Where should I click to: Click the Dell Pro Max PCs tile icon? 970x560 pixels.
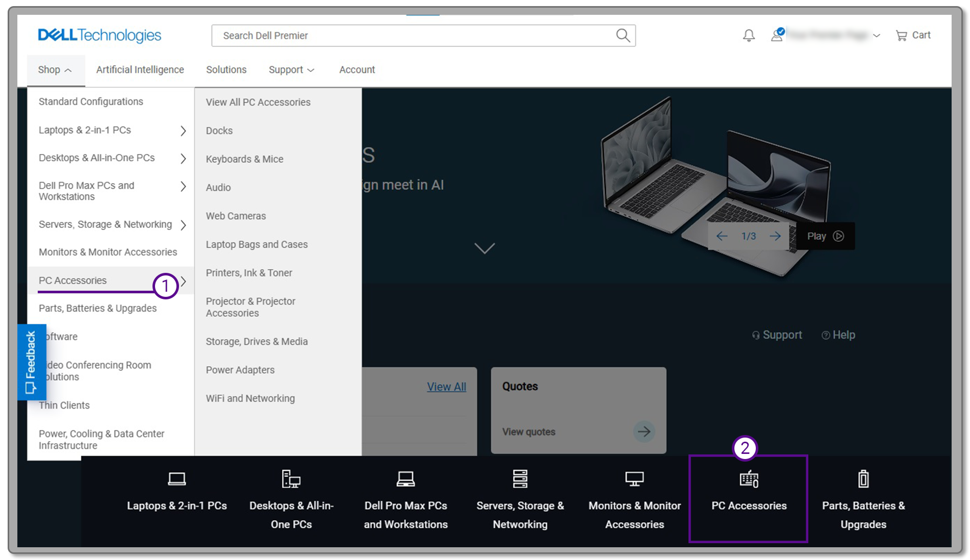[406, 479]
